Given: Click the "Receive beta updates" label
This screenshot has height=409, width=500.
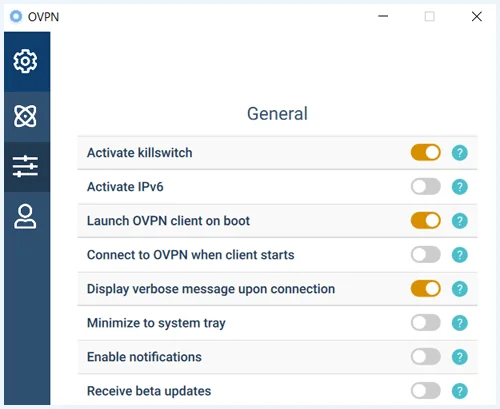Looking at the screenshot, I should 149,391.
